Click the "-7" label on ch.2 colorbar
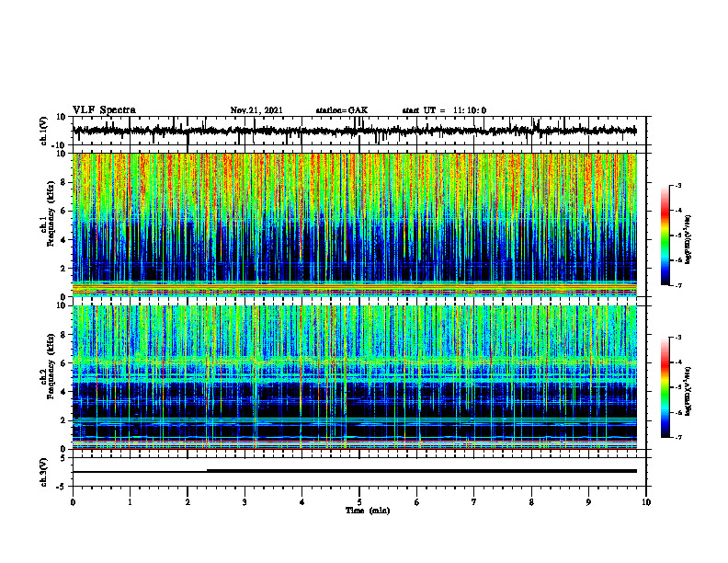Viewport: 728px width, 563px height. 678,437
